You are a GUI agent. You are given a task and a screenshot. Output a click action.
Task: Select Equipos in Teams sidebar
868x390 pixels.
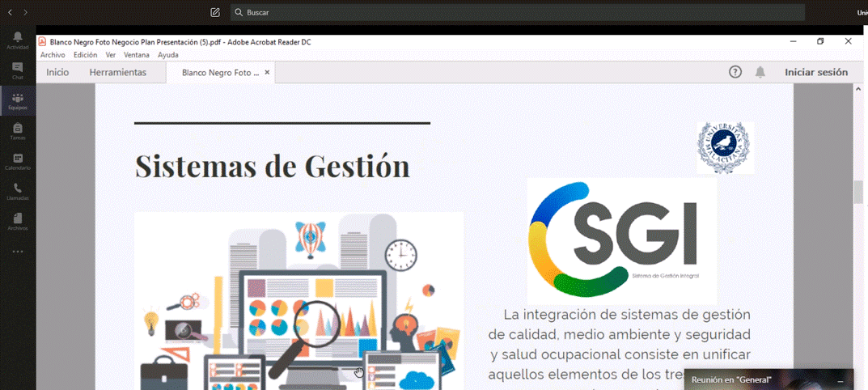pyautogui.click(x=18, y=101)
